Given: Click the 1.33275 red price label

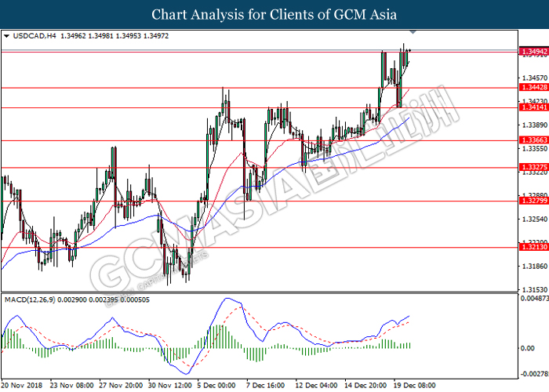Looking at the screenshot, I should [534, 167].
